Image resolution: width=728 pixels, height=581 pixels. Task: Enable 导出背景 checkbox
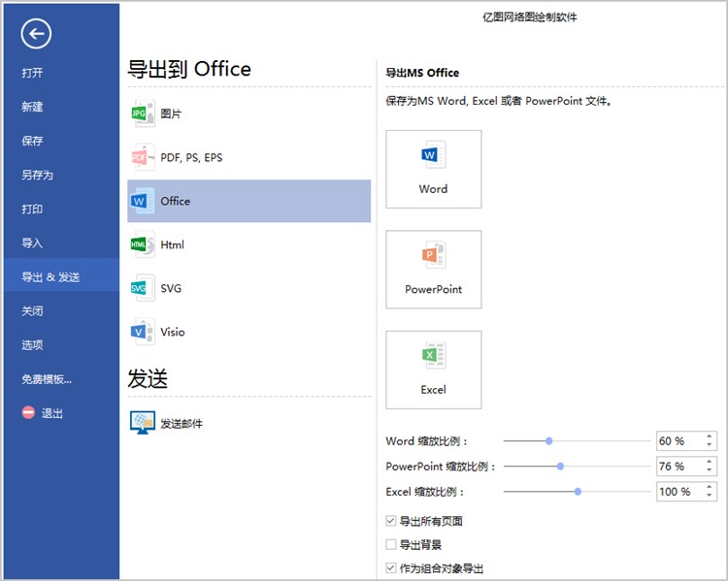tap(391, 544)
